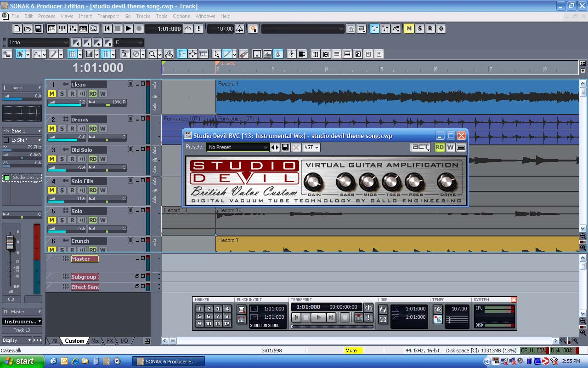
Task: Open keyboard icon in Studio Devil plugin header
Action: [461, 147]
